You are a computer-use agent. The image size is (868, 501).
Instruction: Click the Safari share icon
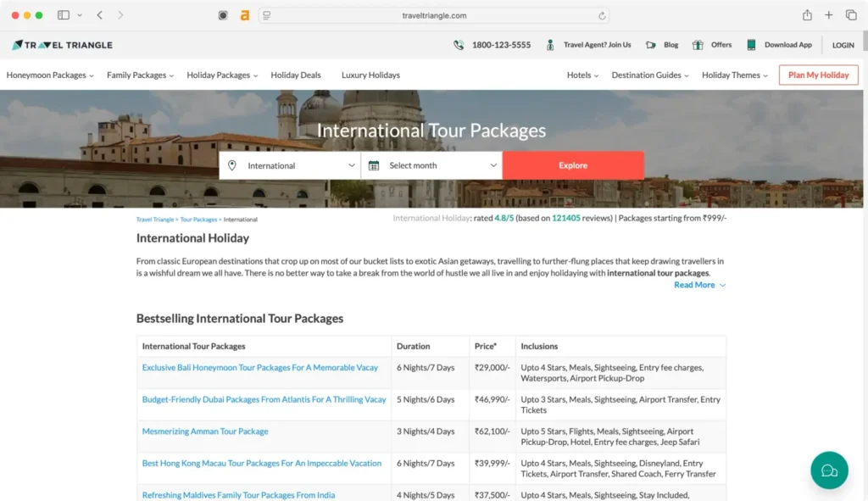click(807, 15)
